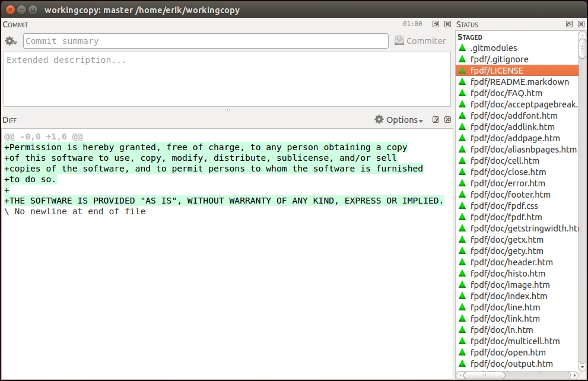The height and width of the screenshot is (381, 588).
Task: Select staged file fpdf/doc/line.htm
Action: click(x=517, y=307)
